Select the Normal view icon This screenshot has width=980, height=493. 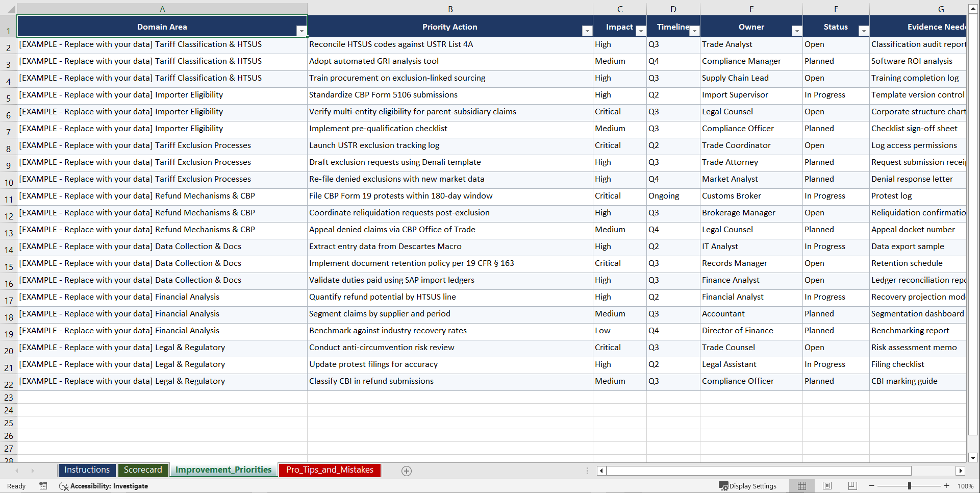pyautogui.click(x=801, y=486)
